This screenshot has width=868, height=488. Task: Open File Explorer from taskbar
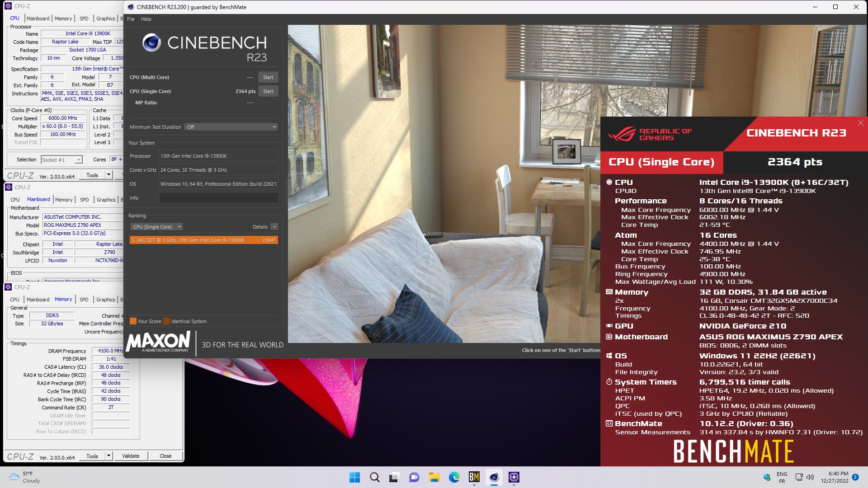434,477
